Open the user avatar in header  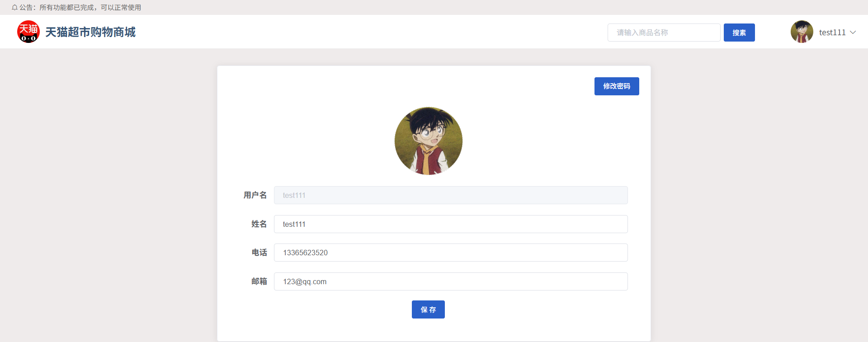(x=802, y=32)
